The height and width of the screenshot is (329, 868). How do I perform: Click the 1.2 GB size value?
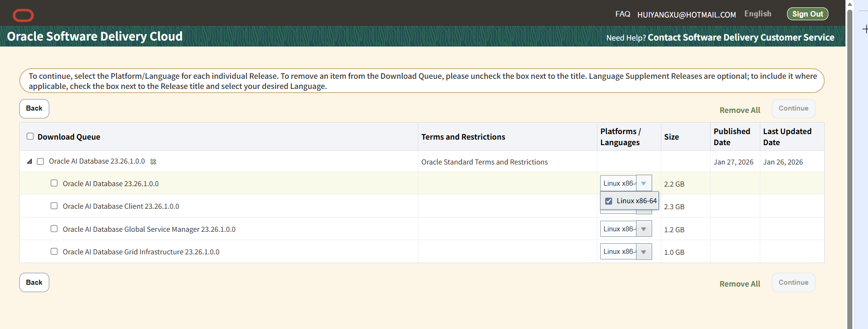click(674, 230)
